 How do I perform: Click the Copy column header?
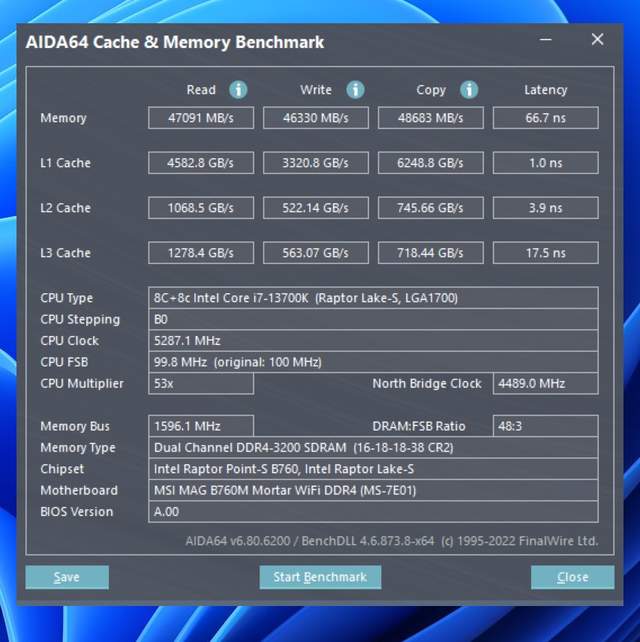pos(431,90)
